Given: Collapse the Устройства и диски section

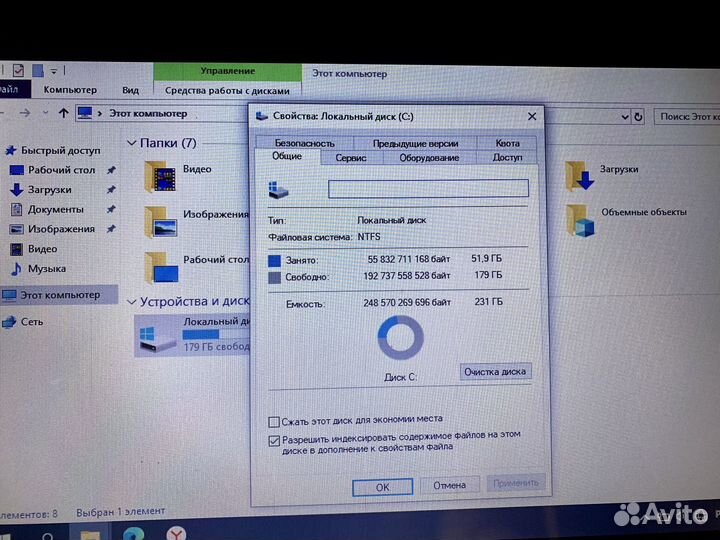Looking at the screenshot, I should click(x=131, y=302).
